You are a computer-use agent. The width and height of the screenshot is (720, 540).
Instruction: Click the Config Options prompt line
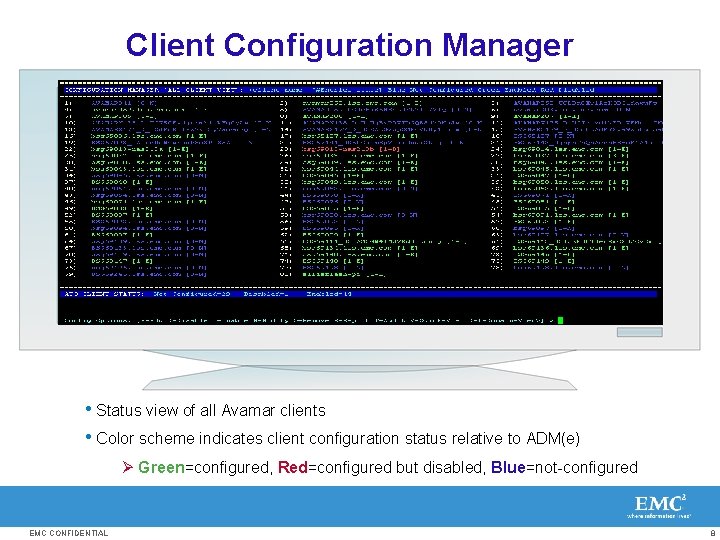309,321
